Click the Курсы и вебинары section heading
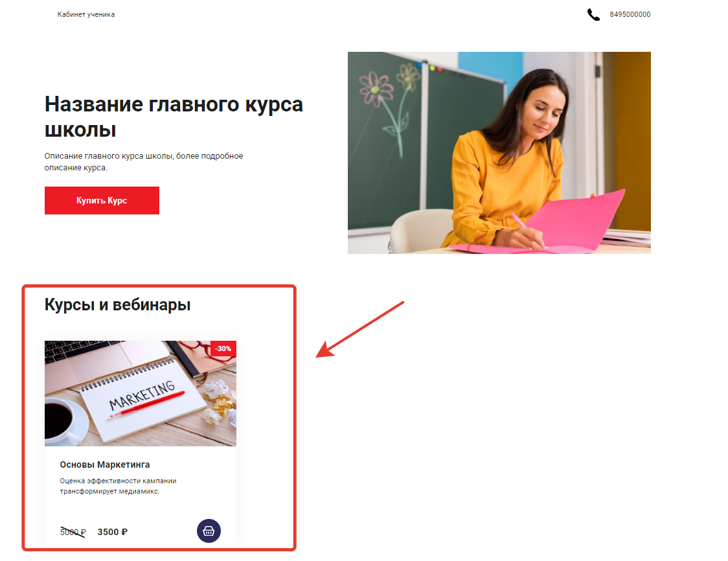Viewport: 728px width, 561px height. click(117, 304)
